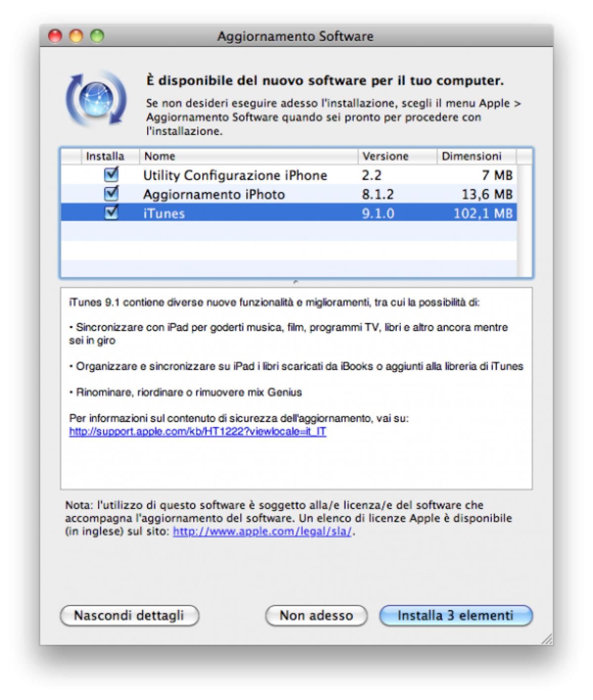
Task: Click the red close window button
Action: tap(56, 36)
